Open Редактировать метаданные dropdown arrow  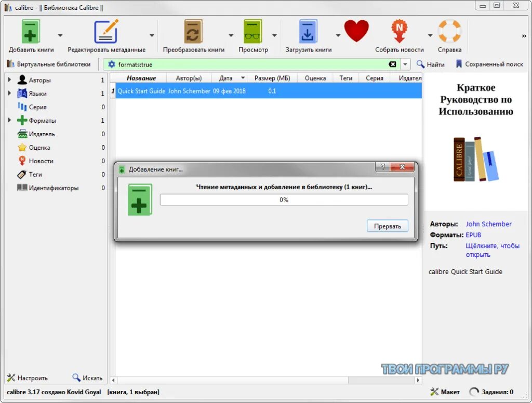click(152, 35)
